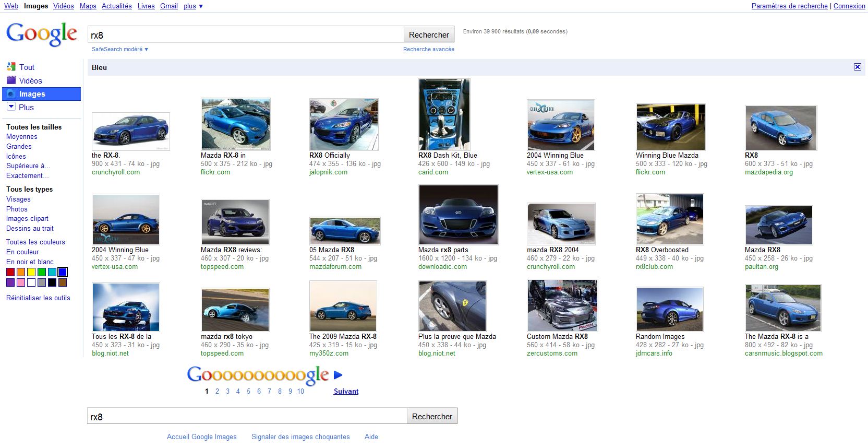Expand the Plus options in the sidebar
868x448 pixels.
11,107
